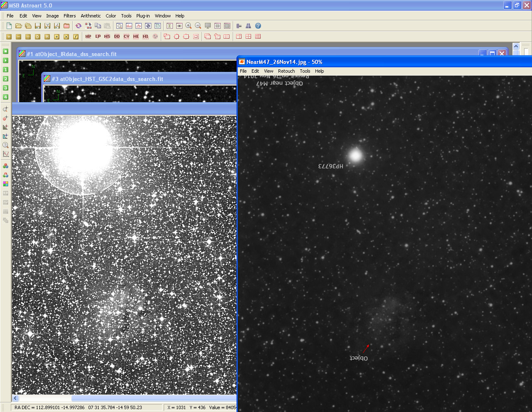Screen dimensions: 532x412
Task: Click the gold add images icon
Action: (9, 37)
